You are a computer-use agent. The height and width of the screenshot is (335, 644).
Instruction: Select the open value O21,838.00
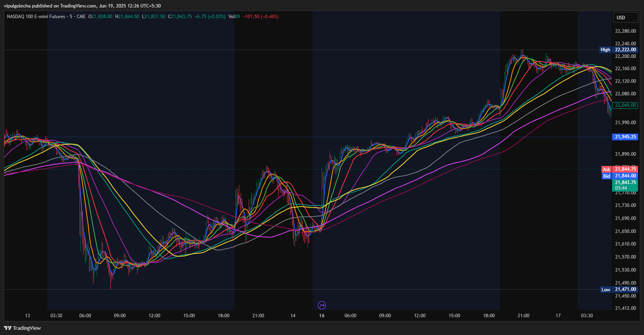(x=100, y=16)
